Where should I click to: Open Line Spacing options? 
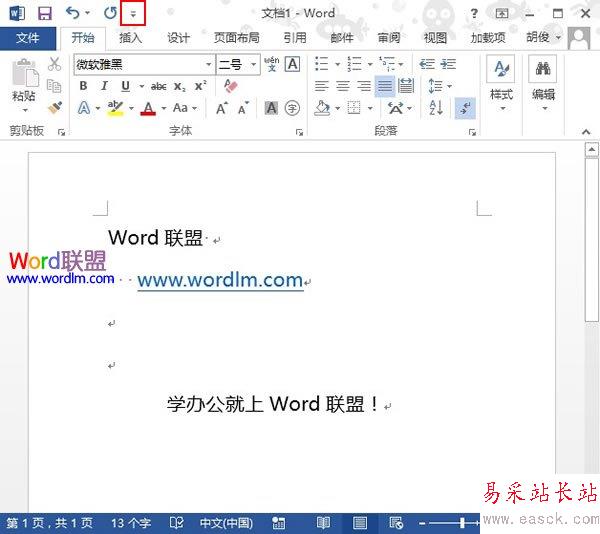coord(440,86)
